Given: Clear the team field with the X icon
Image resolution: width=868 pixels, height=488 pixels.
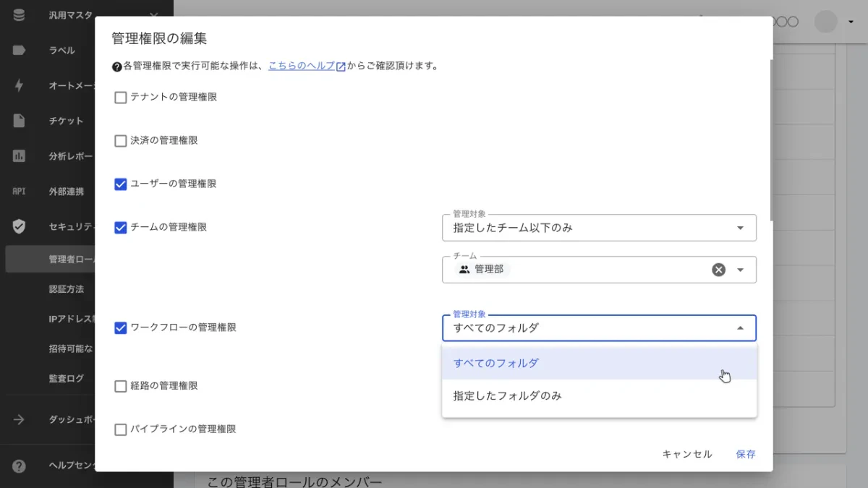Looking at the screenshot, I should 718,270.
